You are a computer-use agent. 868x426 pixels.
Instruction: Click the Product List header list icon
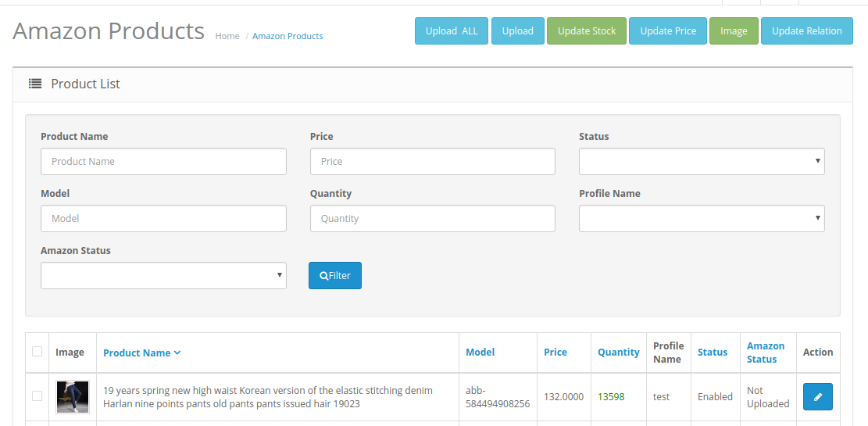pos(35,84)
